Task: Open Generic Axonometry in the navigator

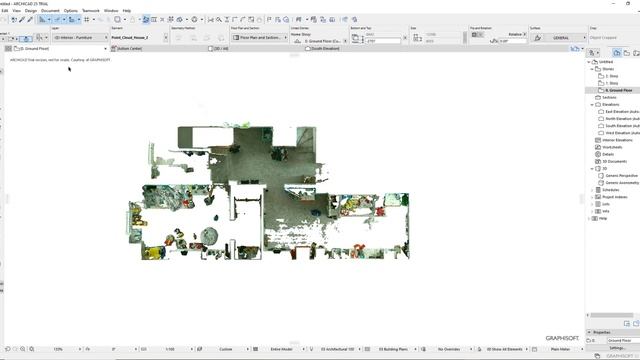Action: click(x=621, y=183)
